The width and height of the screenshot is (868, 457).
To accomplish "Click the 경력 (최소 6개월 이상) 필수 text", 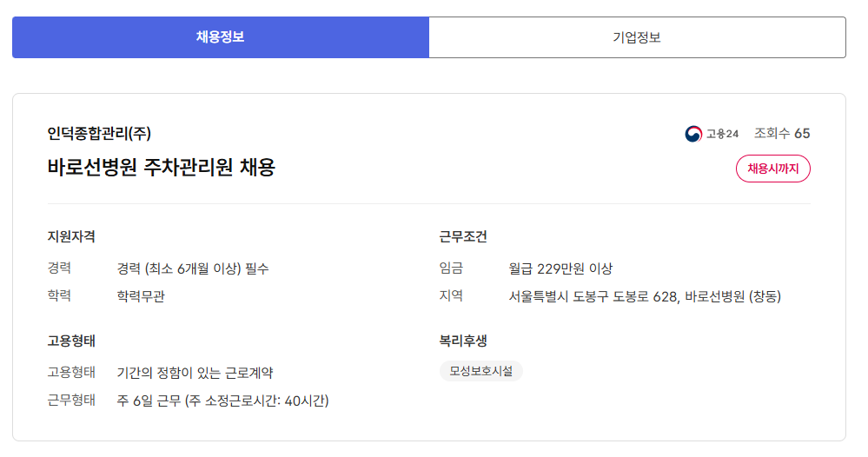I will point(193,268).
